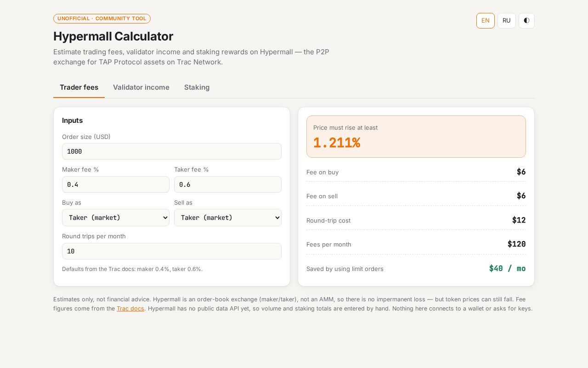Switch language to RU

click(x=507, y=21)
